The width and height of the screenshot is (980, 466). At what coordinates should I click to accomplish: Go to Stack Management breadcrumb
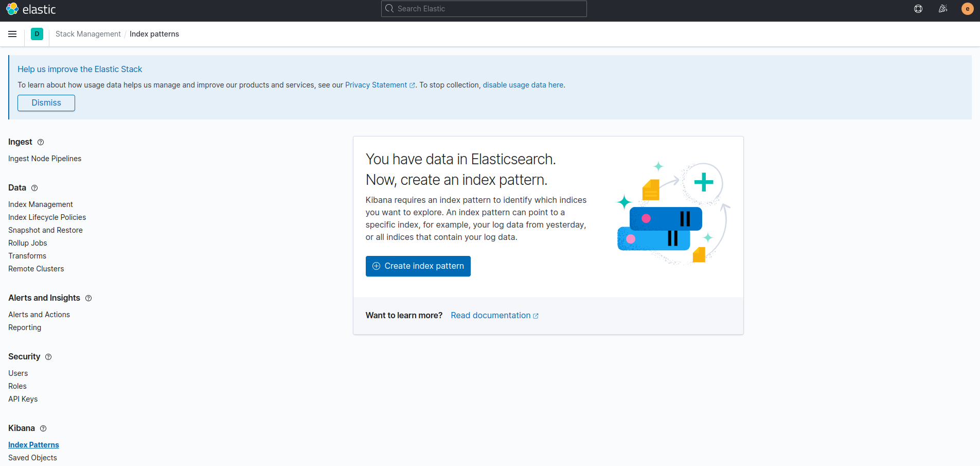tap(88, 34)
